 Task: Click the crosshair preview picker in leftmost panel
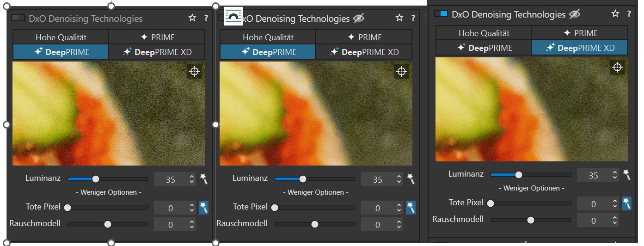pyautogui.click(x=194, y=71)
